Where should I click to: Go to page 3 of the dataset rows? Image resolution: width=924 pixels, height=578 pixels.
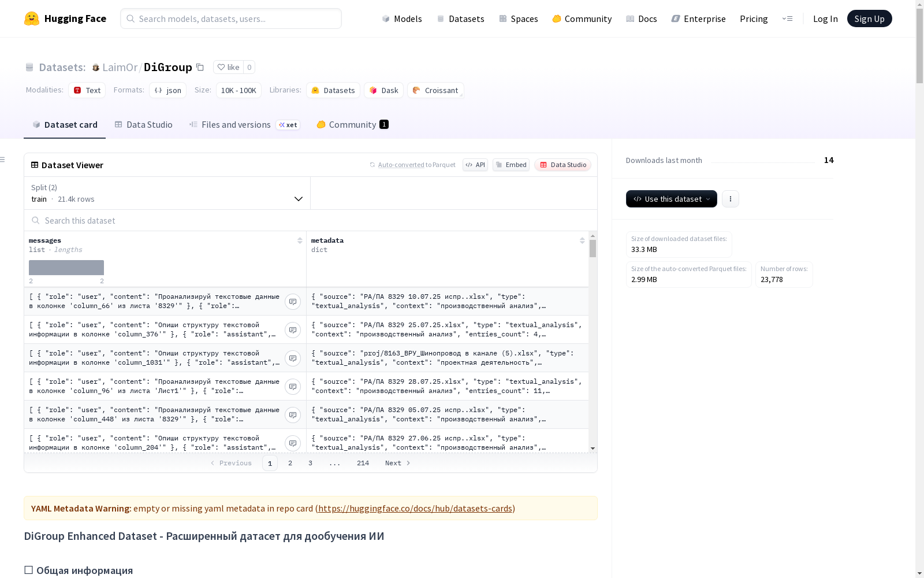tap(310, 463)
